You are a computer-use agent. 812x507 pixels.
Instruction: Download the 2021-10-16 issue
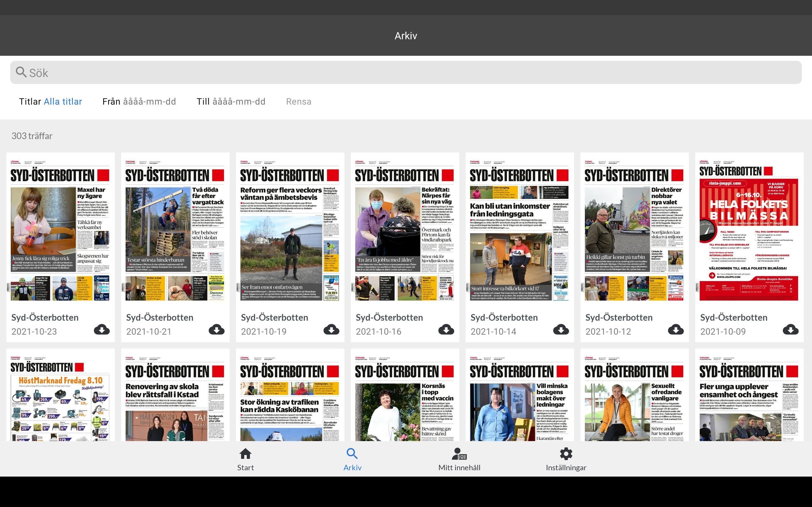[x=446, y=330]
